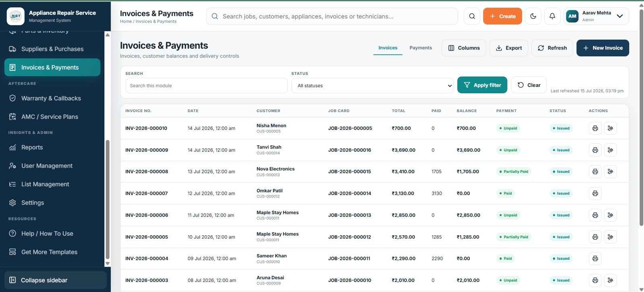Viewport: 644px width, 292px height.
Task: Print invoice INV-2026-000003
Action: pos(595,280)
